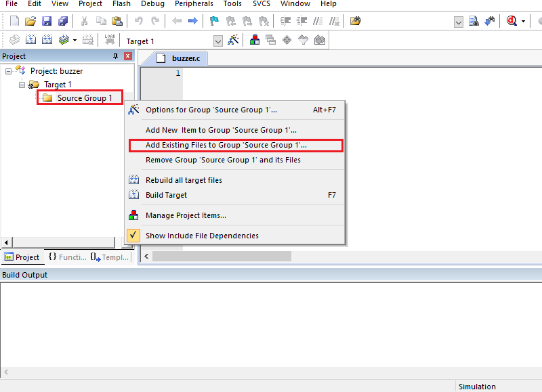Image resolution: width=542 pixels, height=392 pixels.
Task: Open the Target 1 selection dropdown
Action: point(217,41)
